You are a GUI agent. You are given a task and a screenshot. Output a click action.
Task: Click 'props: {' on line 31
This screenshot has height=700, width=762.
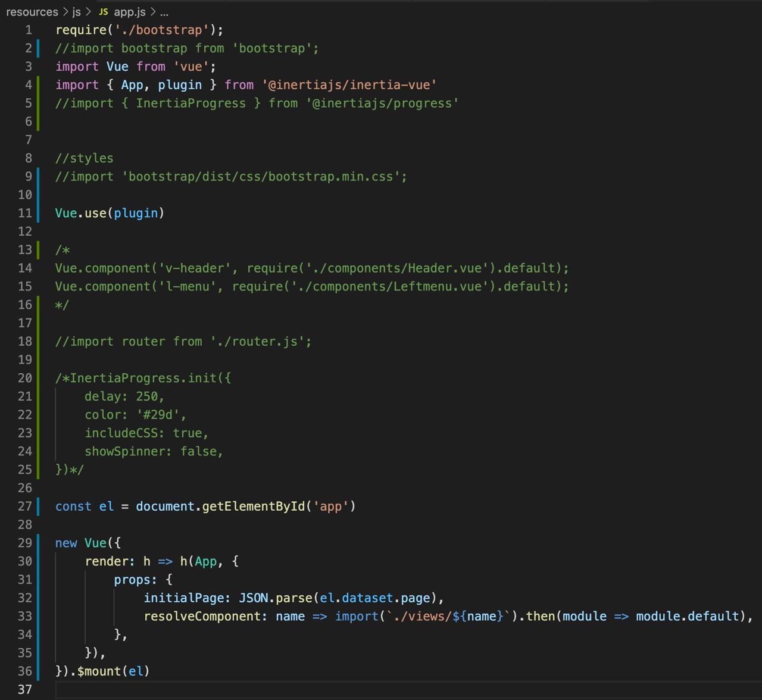pyautogui.click(x=143, y=580)
